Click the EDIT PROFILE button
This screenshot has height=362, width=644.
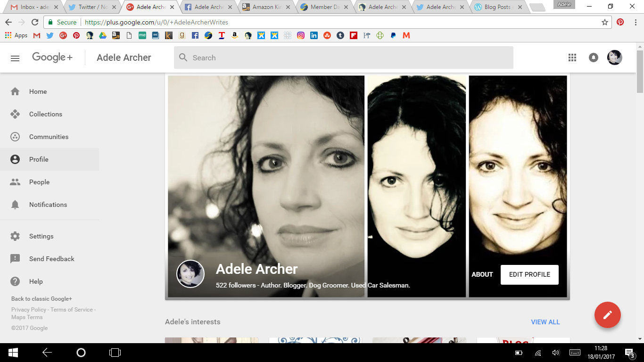(529, 274)
